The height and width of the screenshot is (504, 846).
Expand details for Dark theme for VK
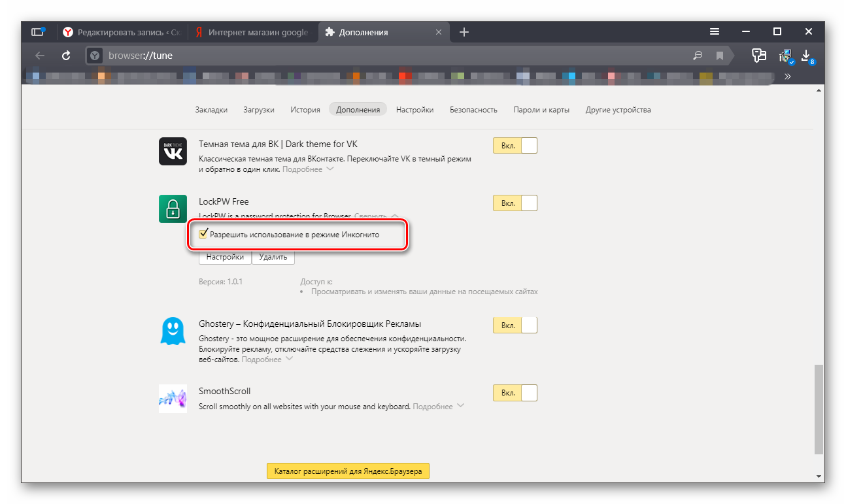pos(308,169)
